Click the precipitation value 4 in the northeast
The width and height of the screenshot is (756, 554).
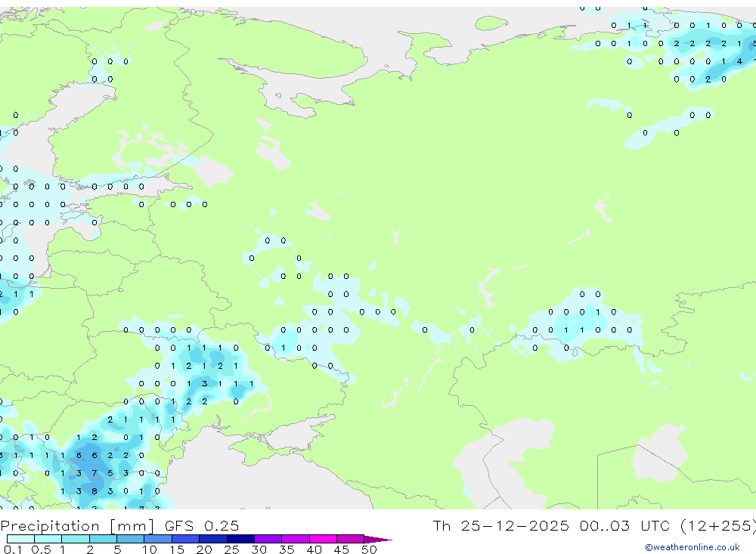click(x=739, y=61)
